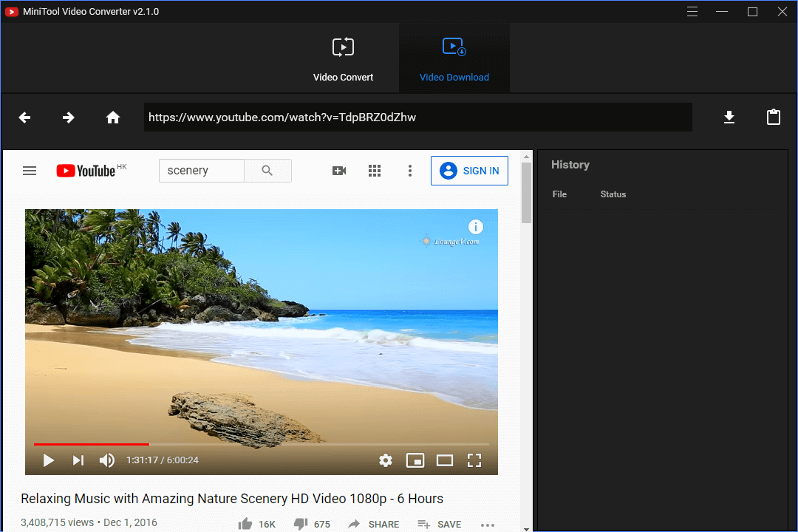Switch to the Video Convert tab

tap(343, 58)
